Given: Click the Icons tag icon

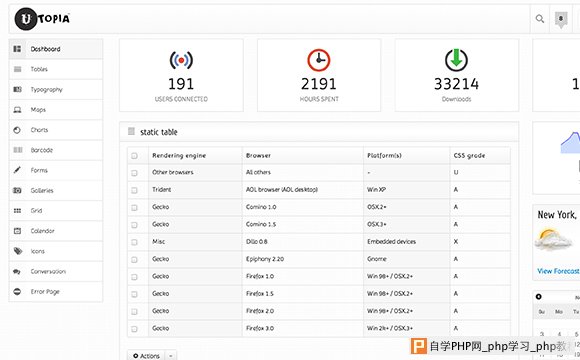Looking at the screenshot, I should 18,251.
